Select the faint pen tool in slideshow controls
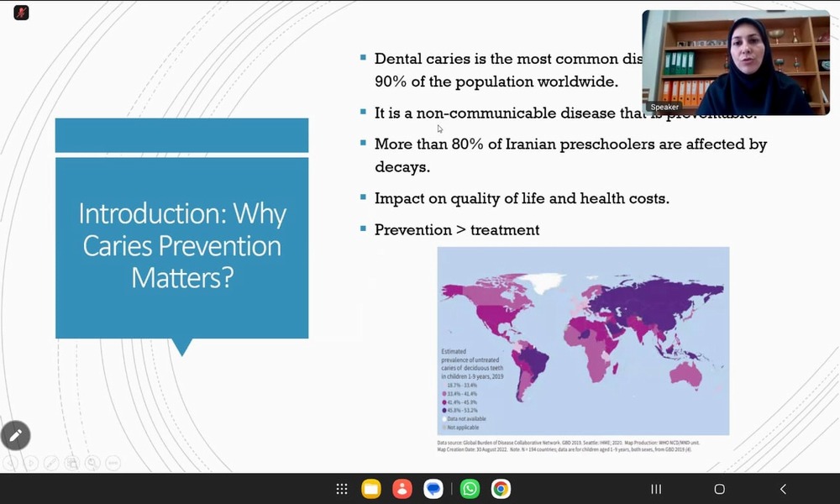 (x=51, y=463)
